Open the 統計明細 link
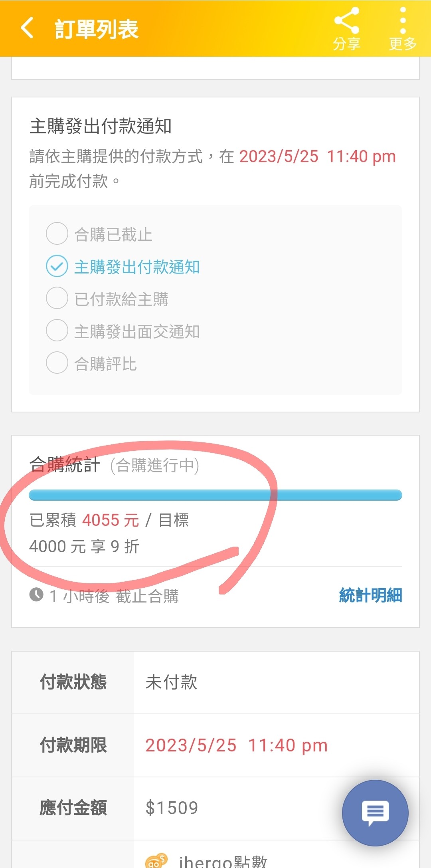 point(370,595)
